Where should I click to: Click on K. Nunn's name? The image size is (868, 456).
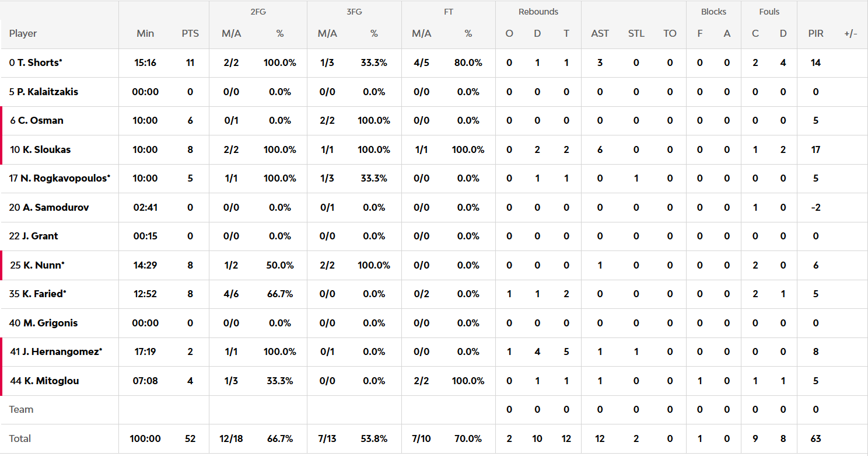[x=43, y=265]
